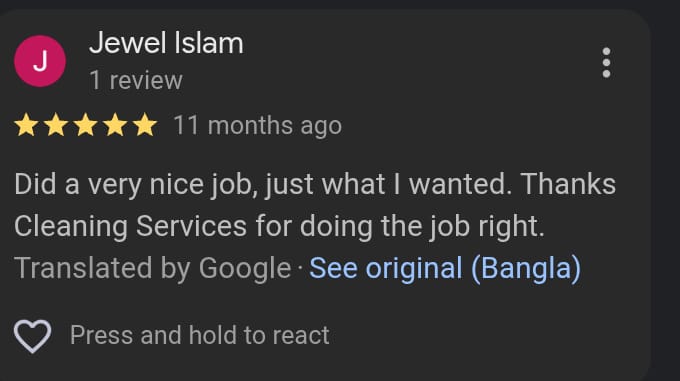This screenshot has height=381, width=680.
Task: Click the fifth yellow rating star
Action: coord(144,125)
